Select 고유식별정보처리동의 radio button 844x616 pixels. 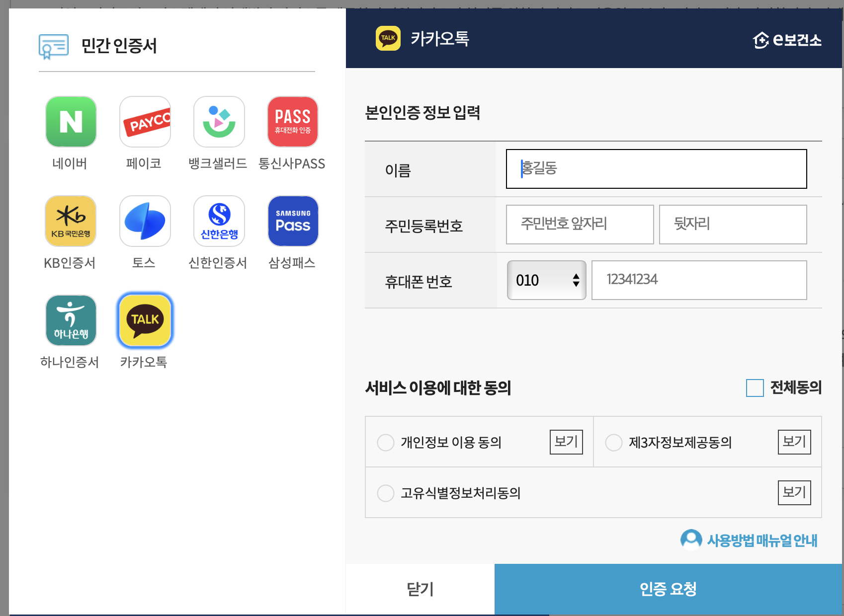point(386,493)
